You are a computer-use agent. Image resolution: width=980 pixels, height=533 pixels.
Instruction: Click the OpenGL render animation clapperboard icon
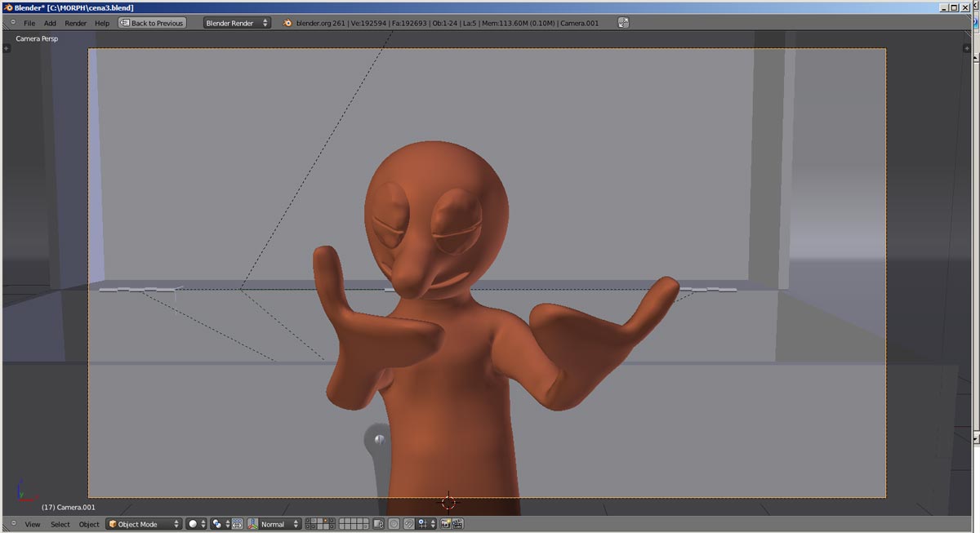click(x=456, y=523)
